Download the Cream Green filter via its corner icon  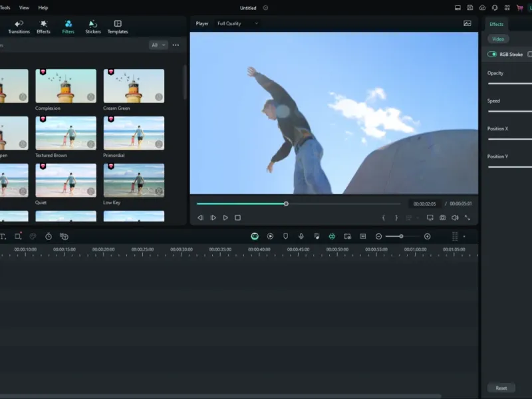click(159, 97)
